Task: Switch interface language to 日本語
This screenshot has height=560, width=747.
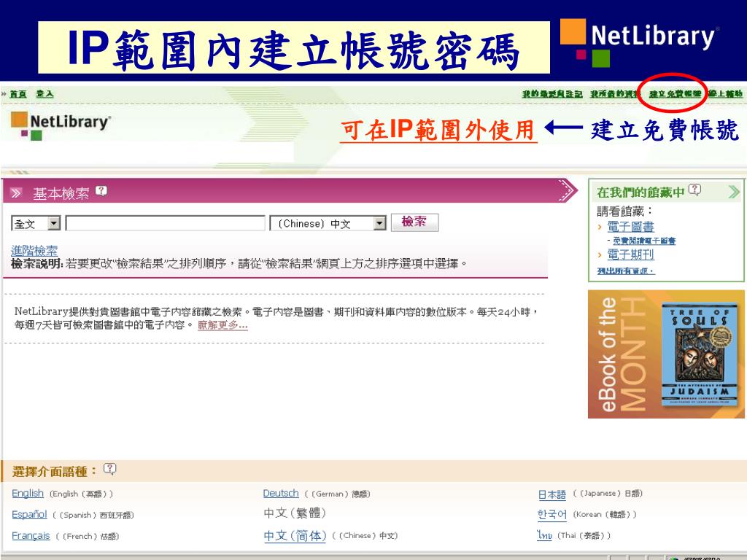Action: [x=552, y=494]
